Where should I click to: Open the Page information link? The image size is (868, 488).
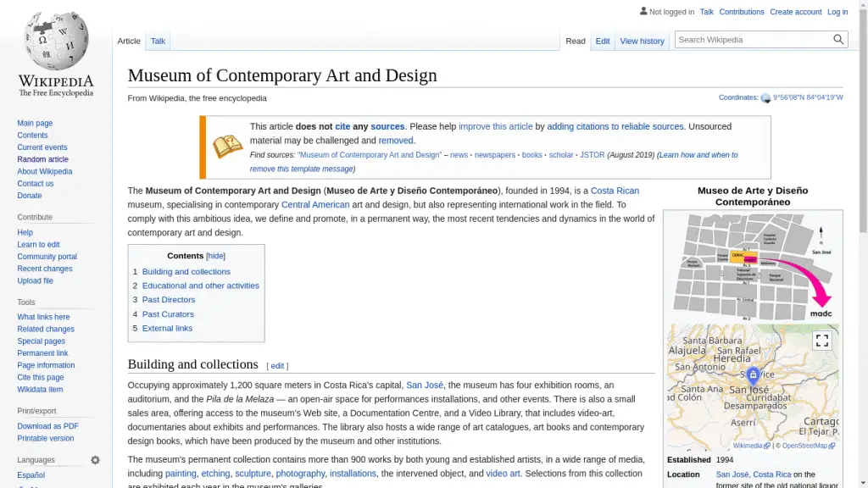pos(46,365)
